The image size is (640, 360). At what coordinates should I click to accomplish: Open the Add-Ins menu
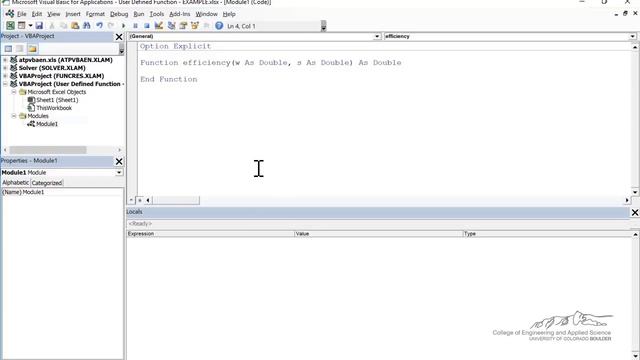[180, 14]
